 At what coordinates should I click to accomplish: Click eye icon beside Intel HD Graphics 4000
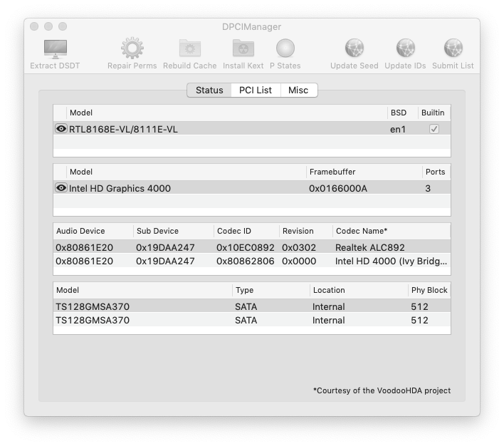[x=61, y=188]
